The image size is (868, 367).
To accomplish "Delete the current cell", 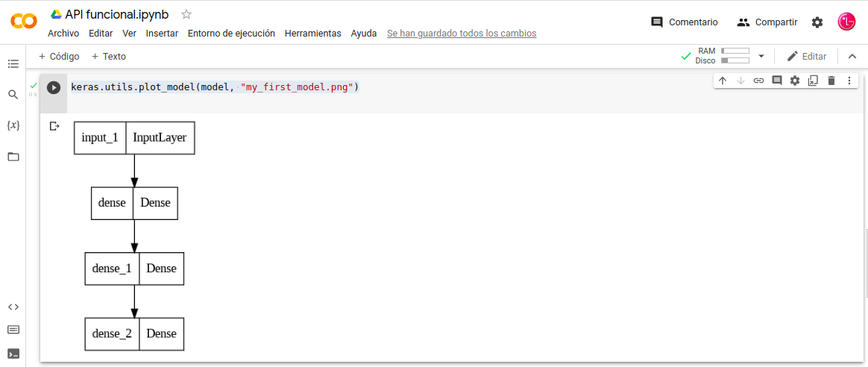I will point(831,81).
